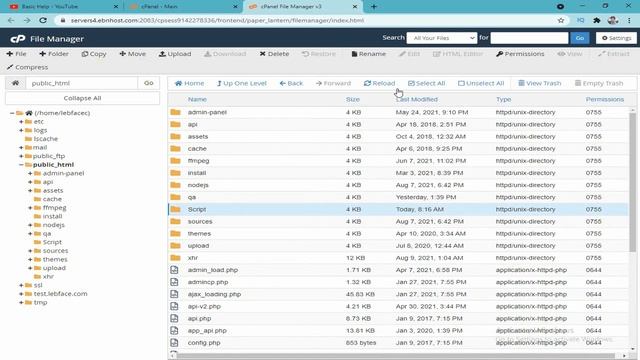This screenshot has height=360, width=640.
Task: Collapse the /home/lebfacec root tree node
Action: pos(12,113)
